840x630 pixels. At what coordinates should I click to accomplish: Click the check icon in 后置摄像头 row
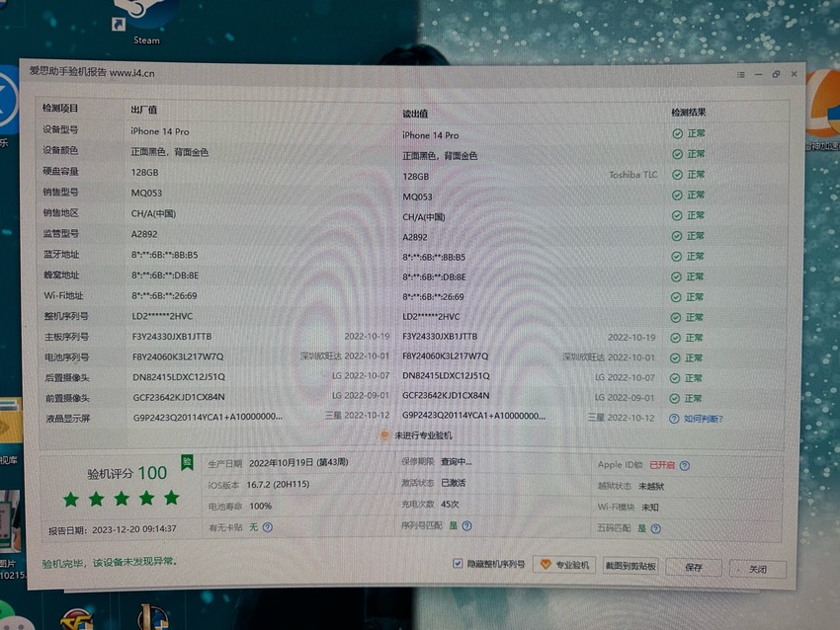pos(675,378)
